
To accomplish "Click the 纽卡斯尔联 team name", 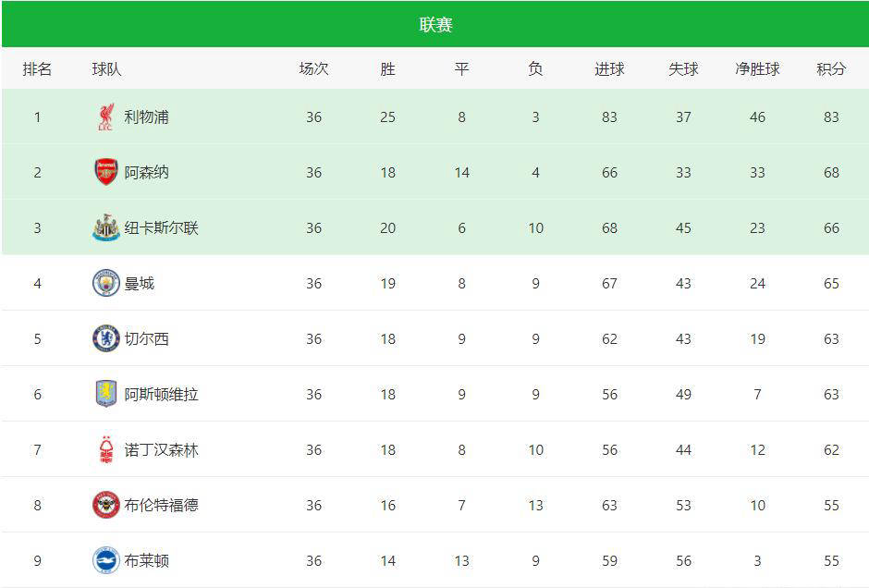I will point(161,227).
